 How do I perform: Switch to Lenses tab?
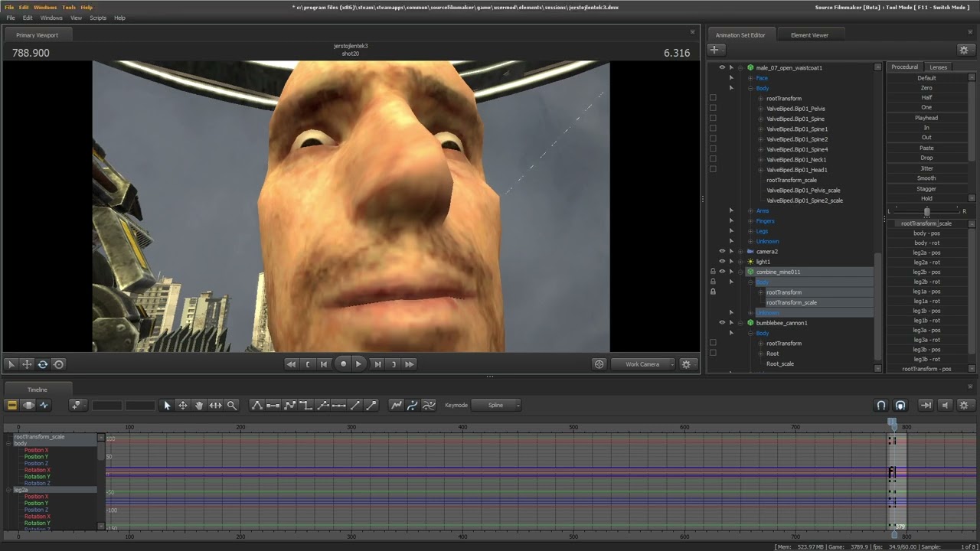(938, 67)
